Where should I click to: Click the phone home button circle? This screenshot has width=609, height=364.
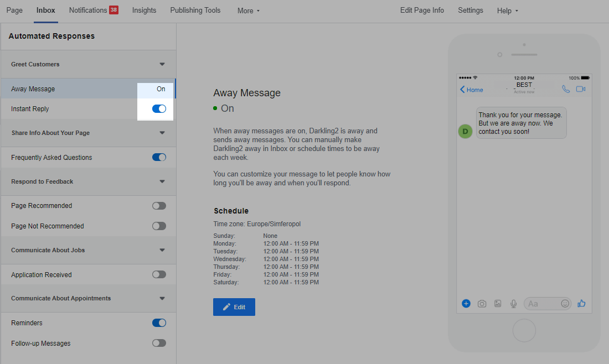click(524, 331)
